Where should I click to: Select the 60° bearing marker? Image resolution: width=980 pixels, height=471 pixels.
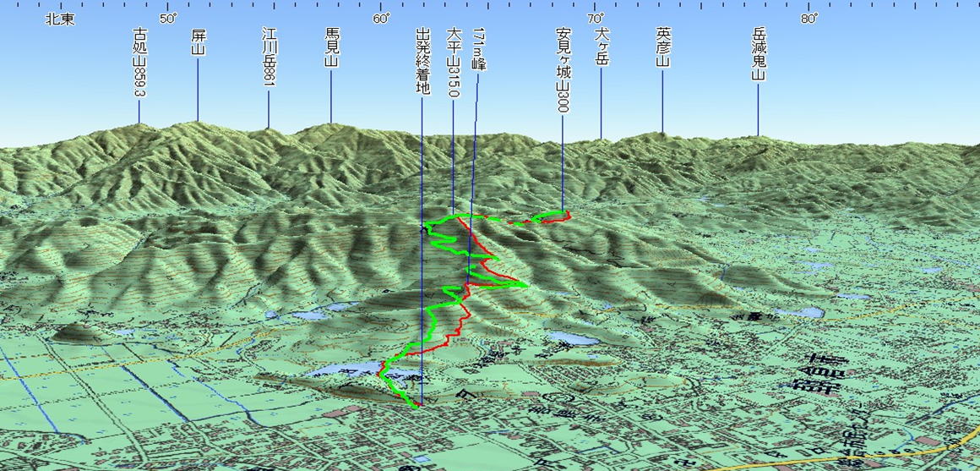381,19
